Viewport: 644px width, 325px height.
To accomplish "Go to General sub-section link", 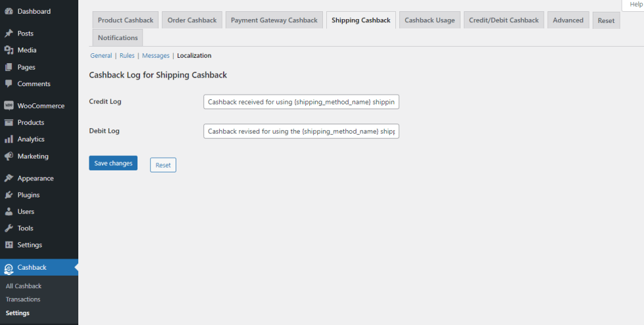I will (101, 55).
